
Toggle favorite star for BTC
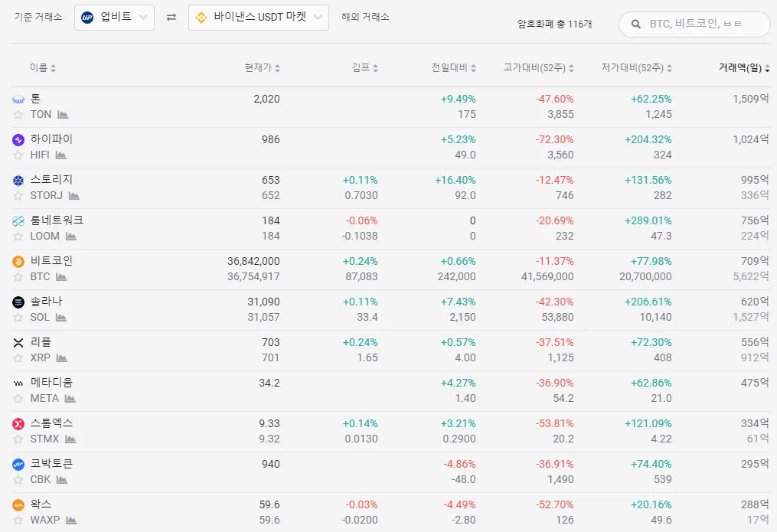pyautogui.click(x=18, y=277)
